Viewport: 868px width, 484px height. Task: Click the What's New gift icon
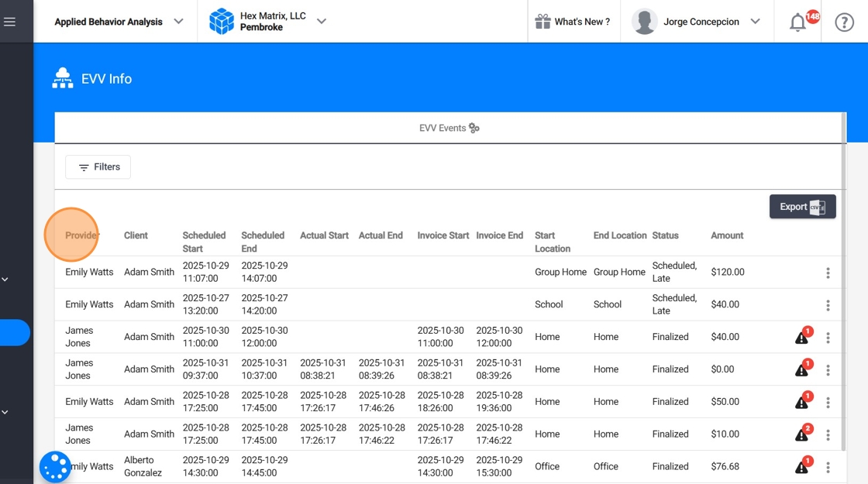point(542,22)
